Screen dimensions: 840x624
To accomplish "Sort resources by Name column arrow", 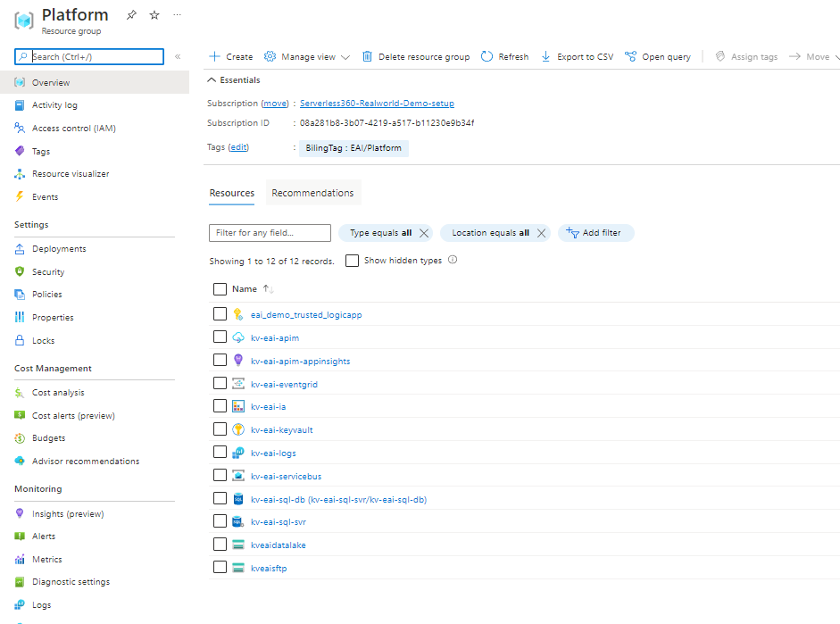I will click(268, 289).
